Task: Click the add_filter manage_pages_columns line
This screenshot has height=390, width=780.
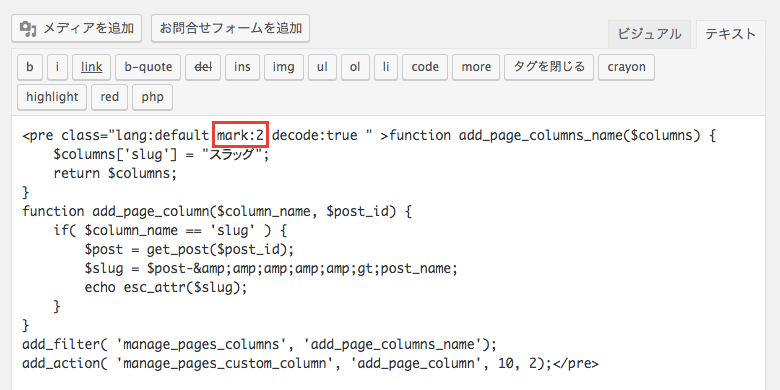Action: (x=259, y=344)
